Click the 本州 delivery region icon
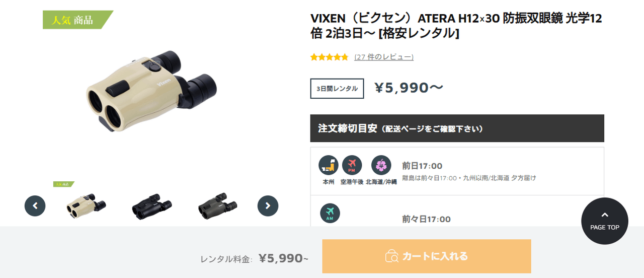The width and height of the screenshot is (644, 278). (329, 165)
